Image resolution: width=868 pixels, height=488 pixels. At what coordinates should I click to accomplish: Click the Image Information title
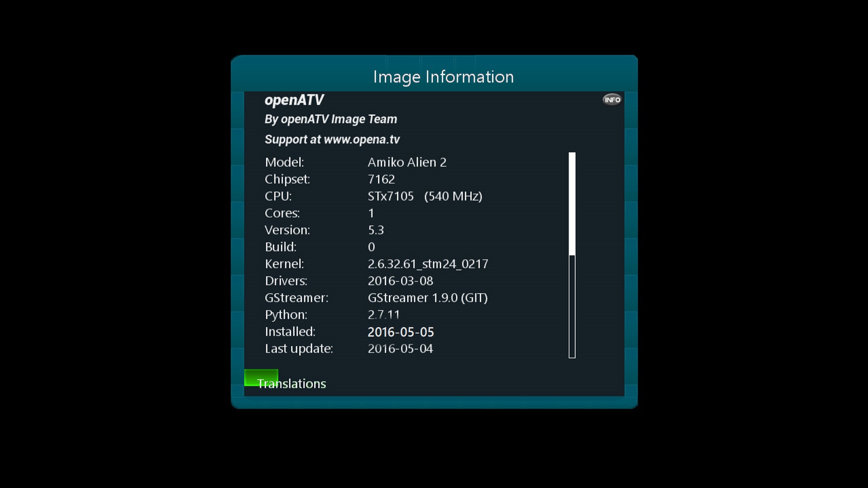pyautogui.click(x=443, y=77)
